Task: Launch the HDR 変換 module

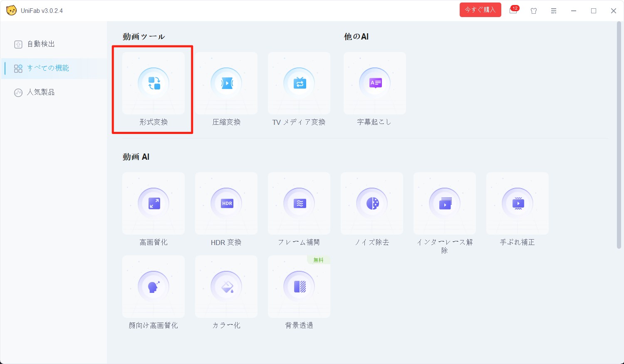Action: [226, 203]
